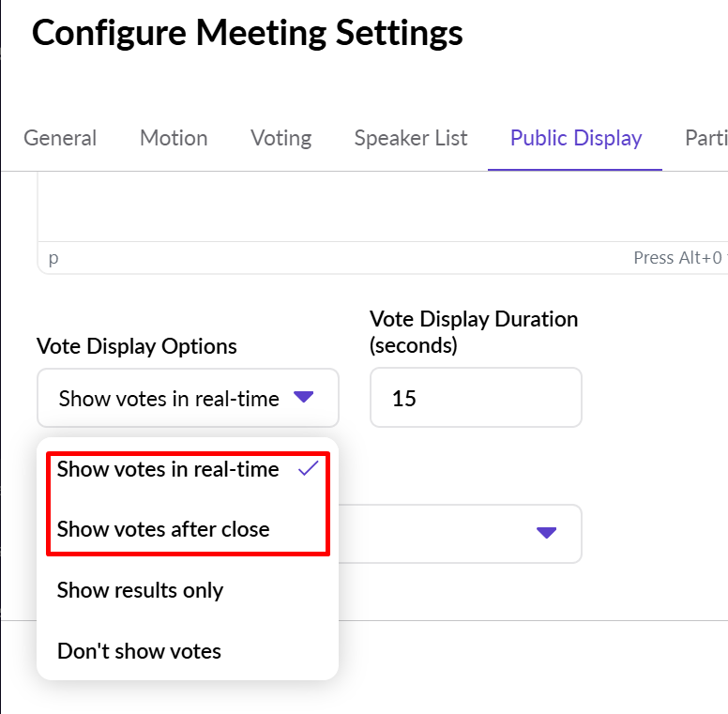Switch to the General tab

point(60,138)
